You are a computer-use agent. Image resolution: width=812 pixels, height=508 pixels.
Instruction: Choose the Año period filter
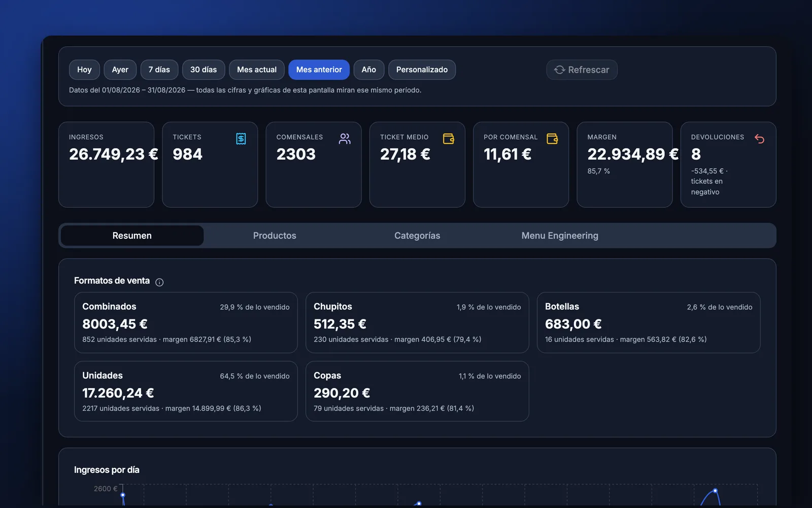click(x=369, y=70)
